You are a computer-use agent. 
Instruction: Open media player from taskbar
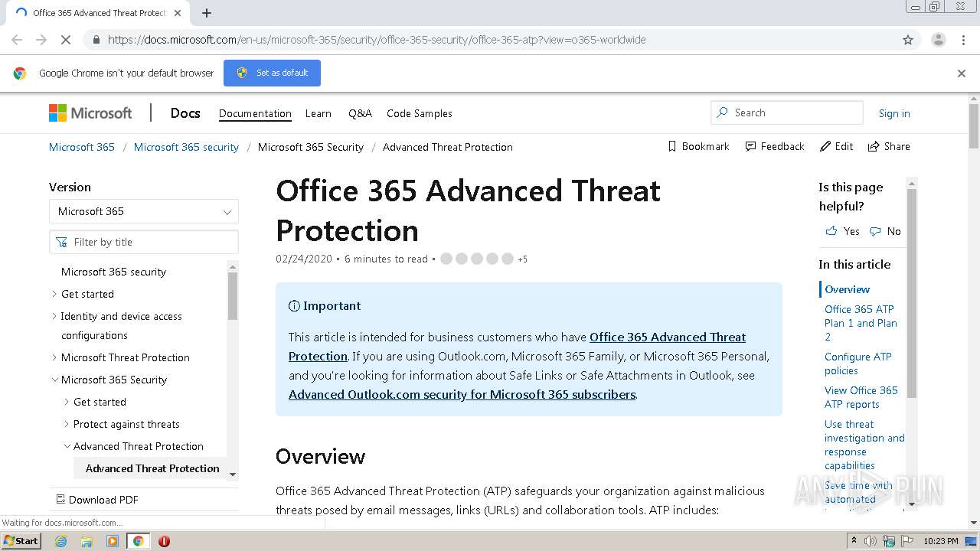pyautogui.click(x=113, y=541)
